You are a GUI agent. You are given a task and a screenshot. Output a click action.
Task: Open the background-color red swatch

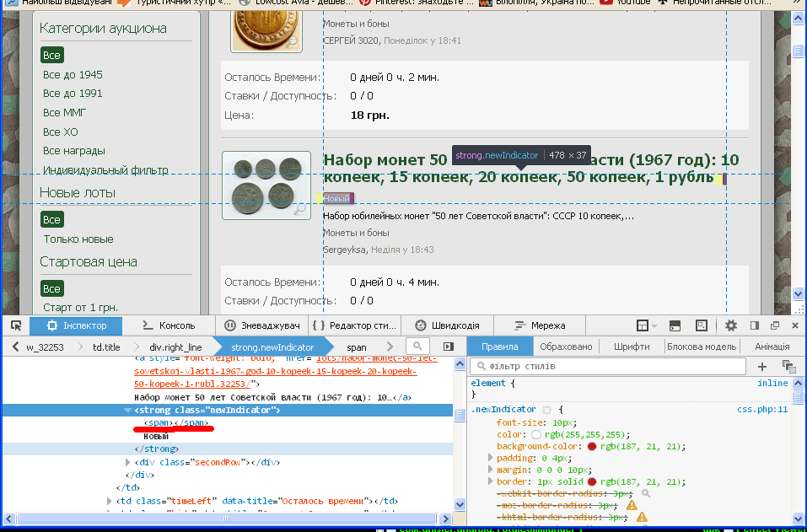pyautogui.click(x=592, y=446)
